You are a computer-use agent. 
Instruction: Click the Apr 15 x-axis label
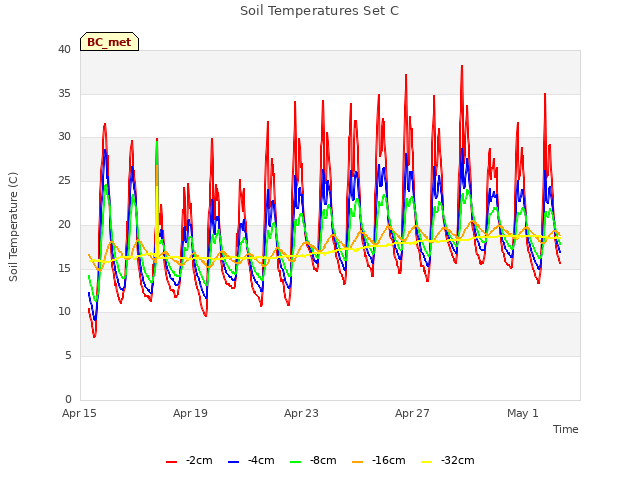[x=79, y=413]
